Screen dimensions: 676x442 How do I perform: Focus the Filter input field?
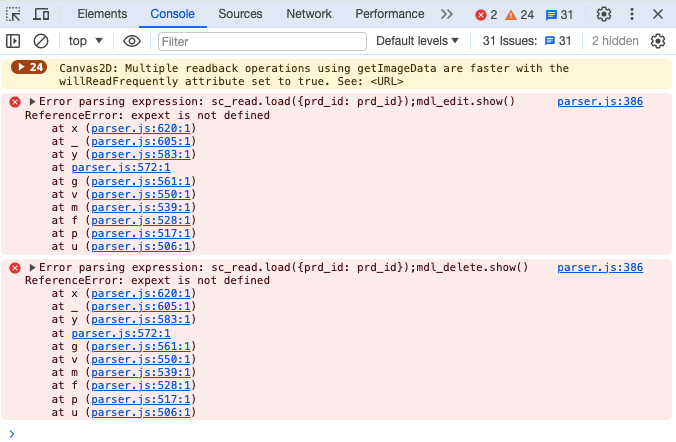click(x=262, y=41)
